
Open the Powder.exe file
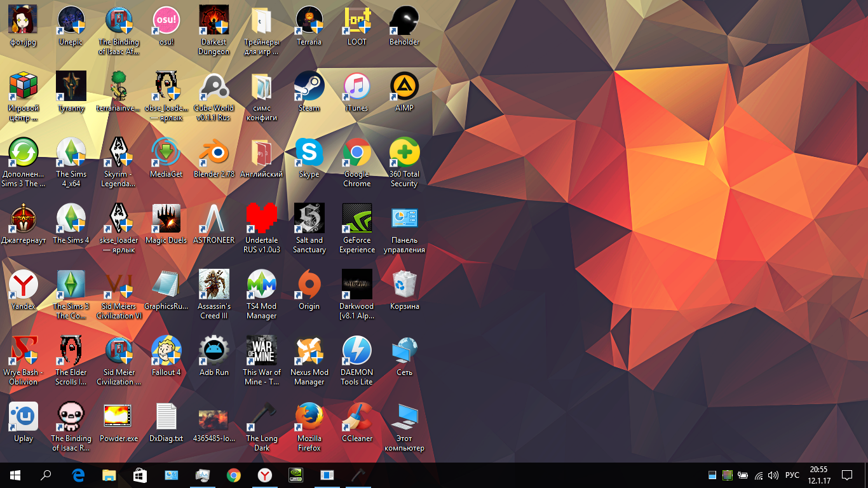click(119, 417)
